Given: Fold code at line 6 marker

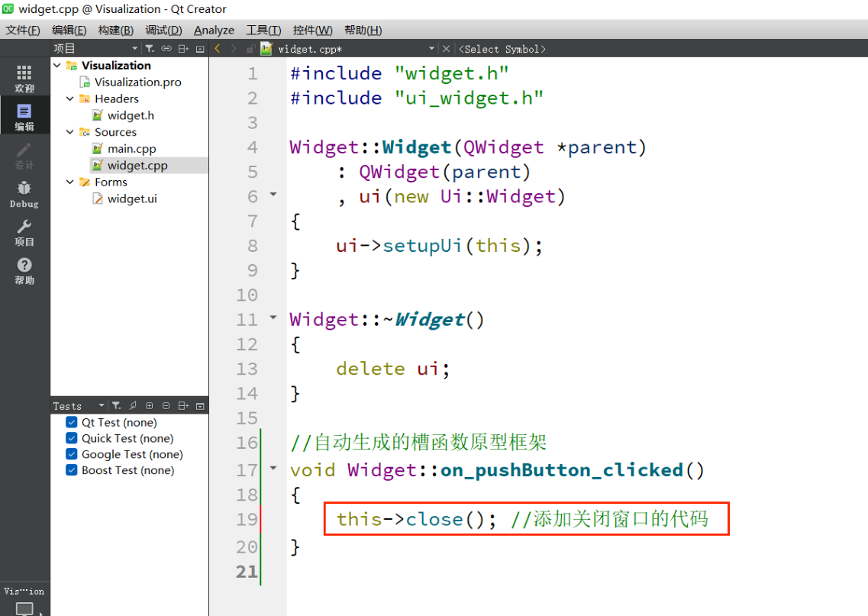Looking at the screenshot, I should coord(273,194).
